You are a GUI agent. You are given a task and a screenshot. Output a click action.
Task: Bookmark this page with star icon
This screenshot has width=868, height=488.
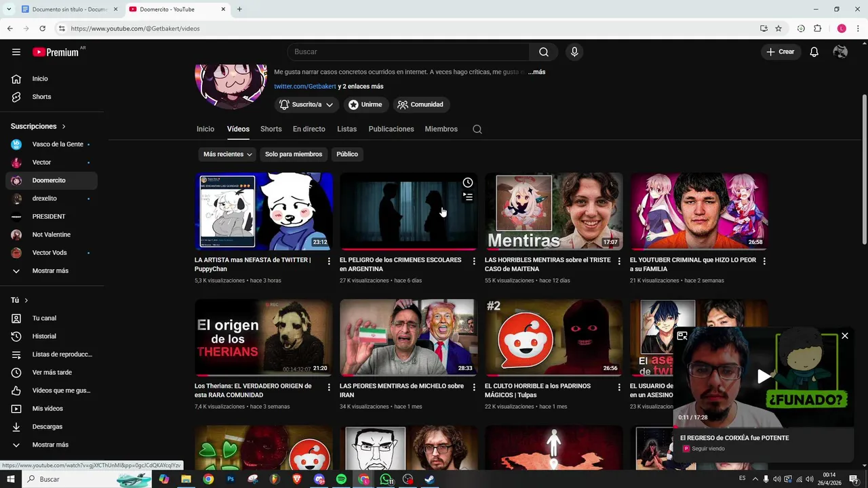(x=778, y=28)
